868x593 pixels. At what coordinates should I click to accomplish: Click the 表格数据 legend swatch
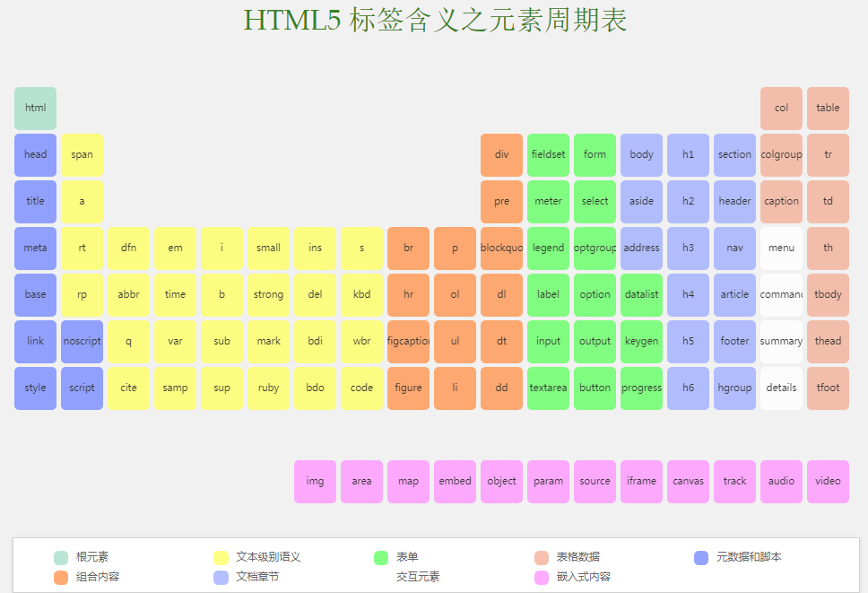[542, 558]
